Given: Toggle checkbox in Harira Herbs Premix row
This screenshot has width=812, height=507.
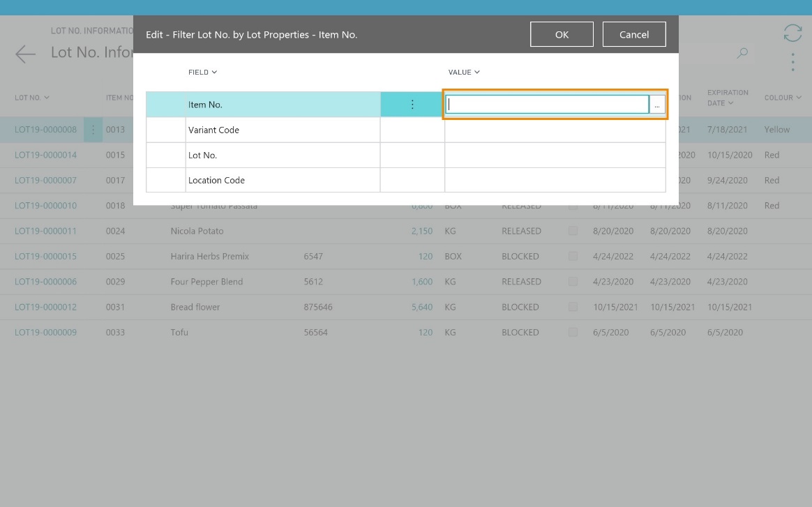Looking at the screenshot, I should [x=573, y=256].
